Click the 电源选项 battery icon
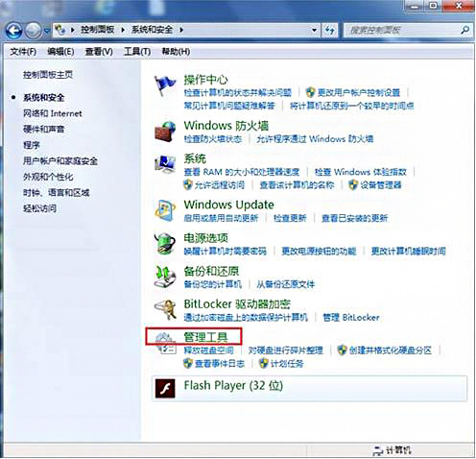476x459 pixels. point(165,243)
